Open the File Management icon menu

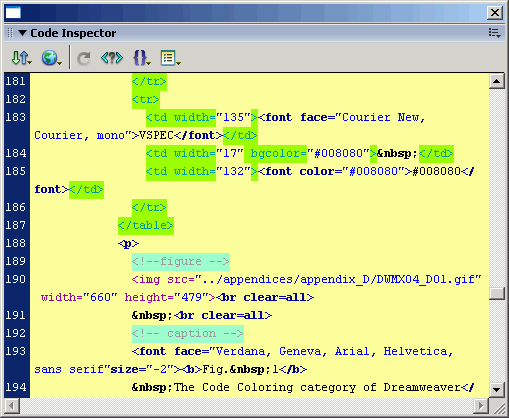21,58
